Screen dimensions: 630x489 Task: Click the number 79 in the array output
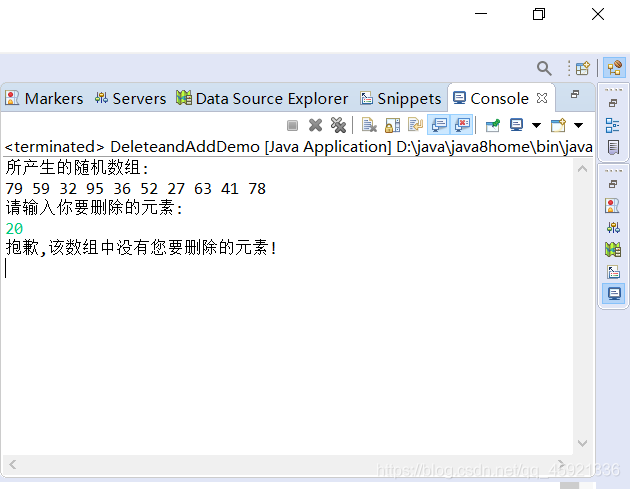click(x=14, y=188)
